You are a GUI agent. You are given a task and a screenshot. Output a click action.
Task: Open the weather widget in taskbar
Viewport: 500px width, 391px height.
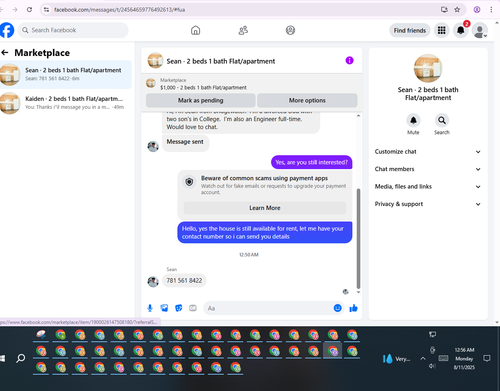[x=396, y=359]
